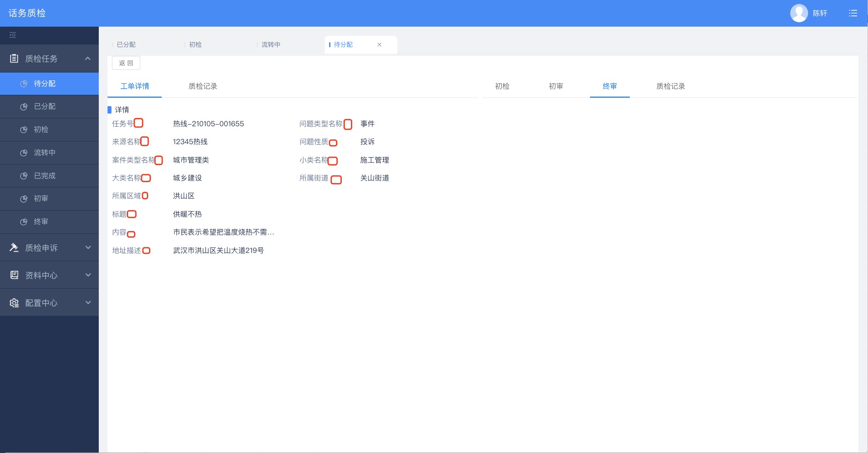Switch to the 初检 page tab in tab bar
Image resolution: width=868 pixels, height=453 pixels.
click(x=195, y=45)
